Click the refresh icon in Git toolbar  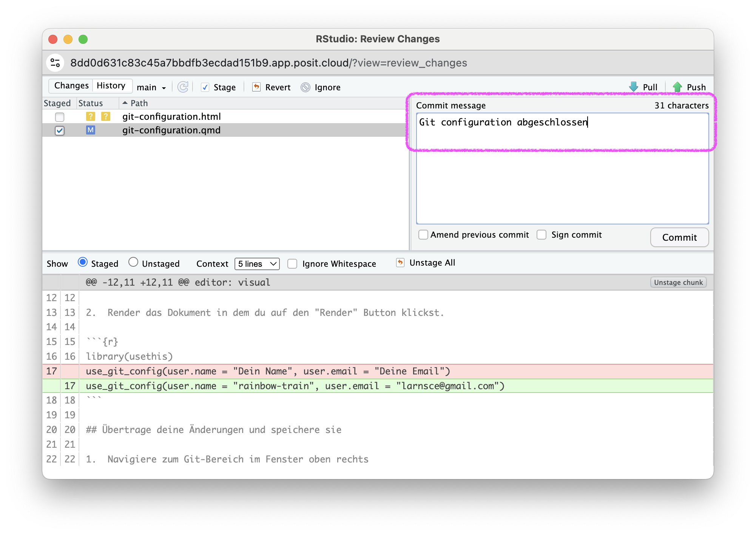pos(183,87)
